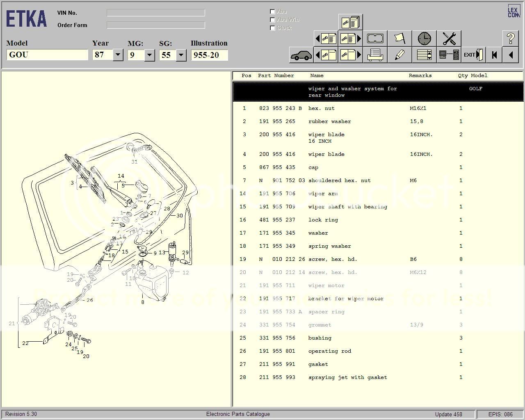
Task: Expand the SG dropdown arrow
Action: point(181,55)
